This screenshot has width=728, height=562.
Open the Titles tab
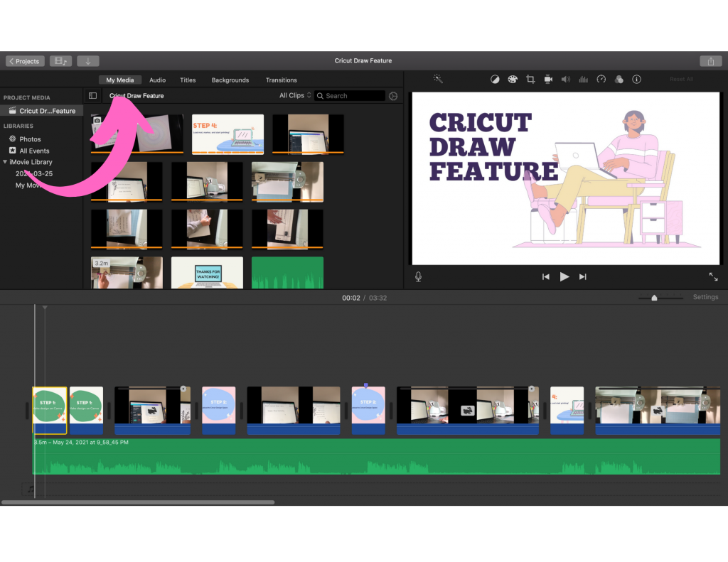click(188, 80)
